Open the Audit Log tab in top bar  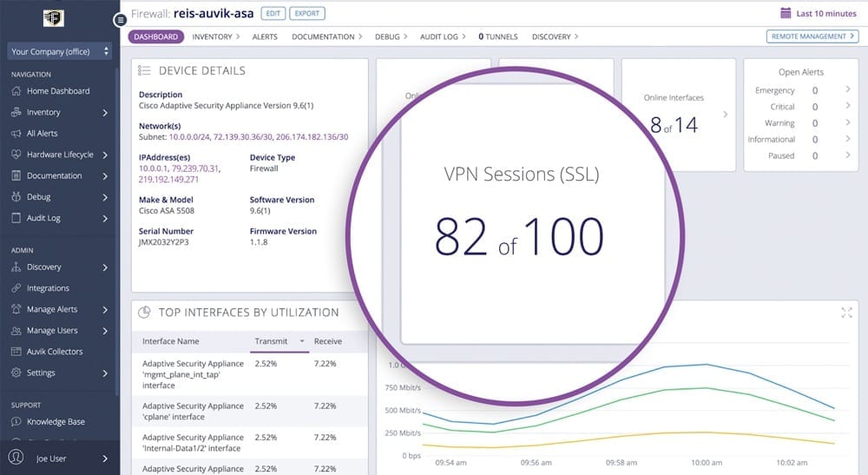coord(443,36)
